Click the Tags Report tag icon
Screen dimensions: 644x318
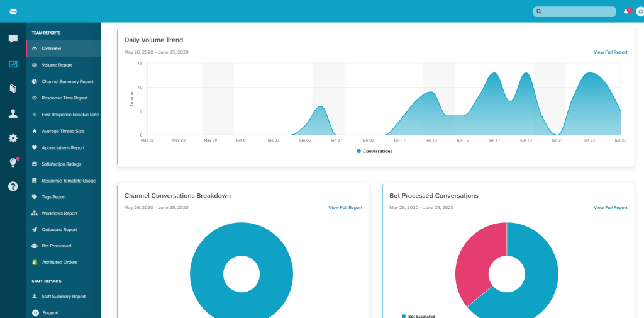pos(35,197)
